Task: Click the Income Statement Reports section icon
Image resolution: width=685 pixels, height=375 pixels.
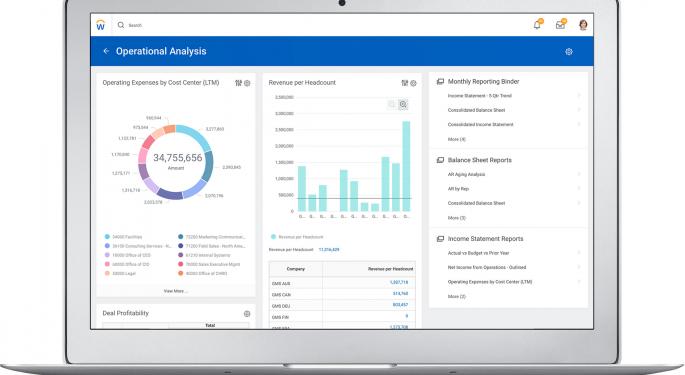Action: point(440,239)
